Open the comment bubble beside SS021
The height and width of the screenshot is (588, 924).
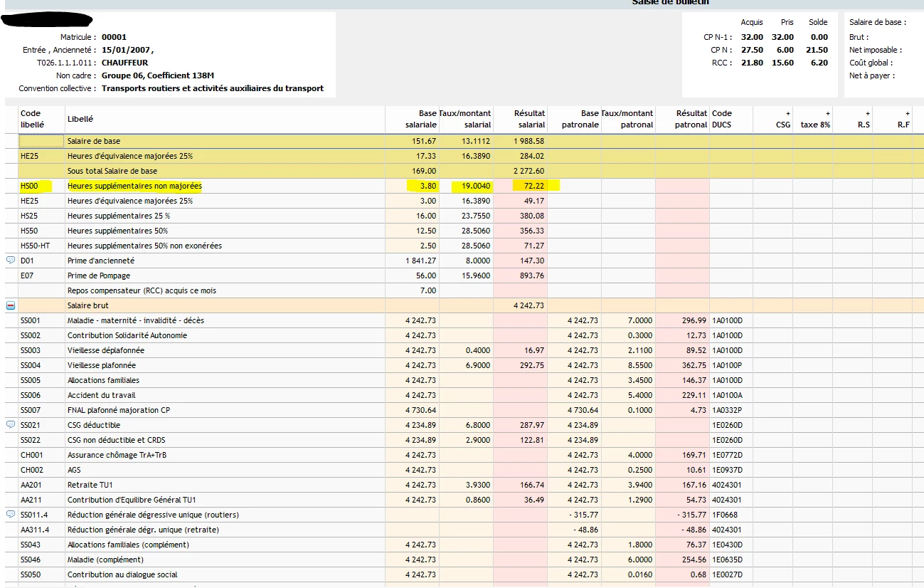[10, 425]
